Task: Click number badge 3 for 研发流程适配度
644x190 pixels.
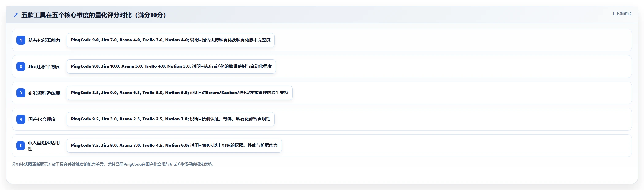Action: pyautogui.click(x=21, y=93)
